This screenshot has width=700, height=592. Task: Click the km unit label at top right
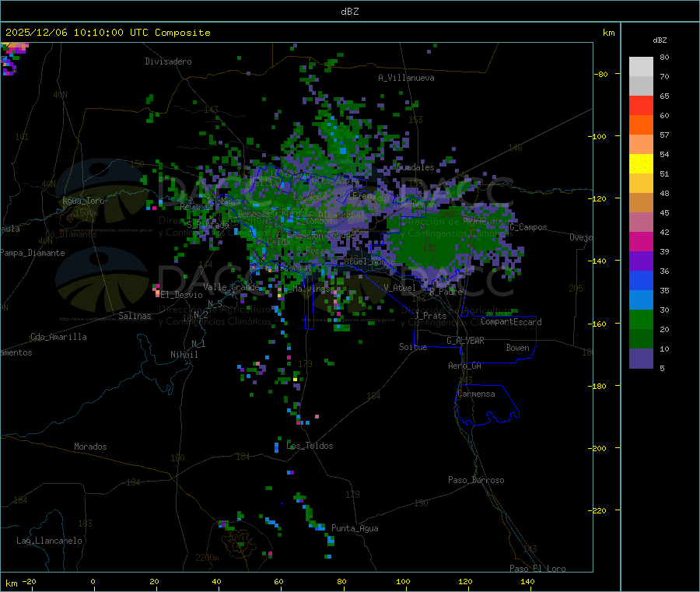click(x=609, y=33)
